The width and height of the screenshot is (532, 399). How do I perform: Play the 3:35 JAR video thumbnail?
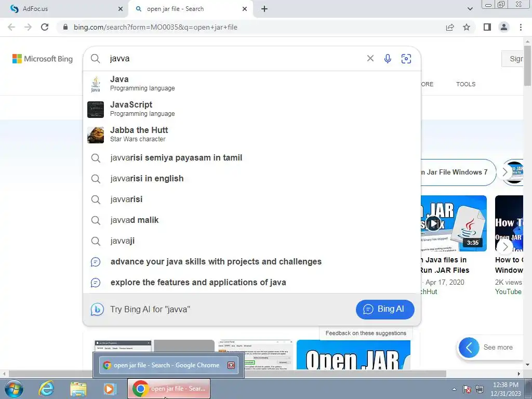[454, 223]
